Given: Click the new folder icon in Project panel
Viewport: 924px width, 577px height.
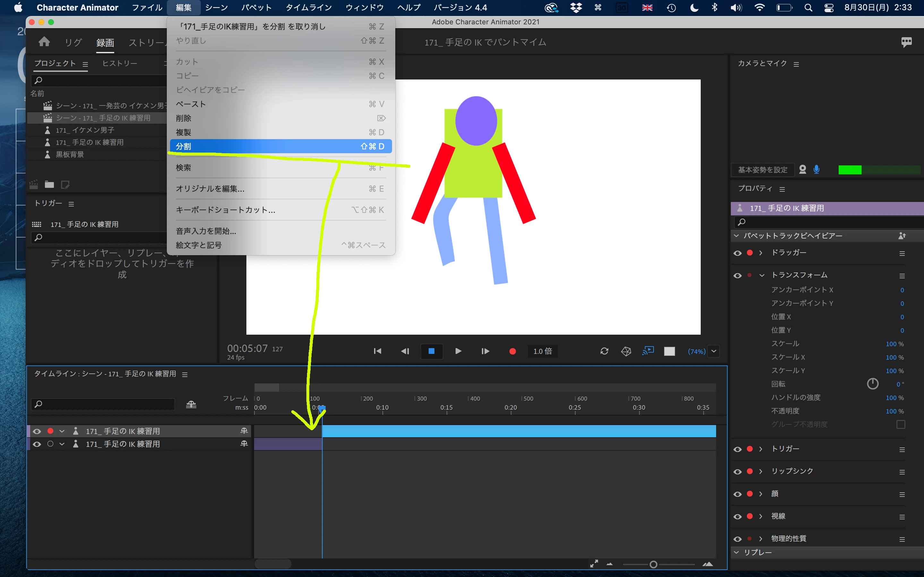Looking at the screenshot, I should click(49, 185).
